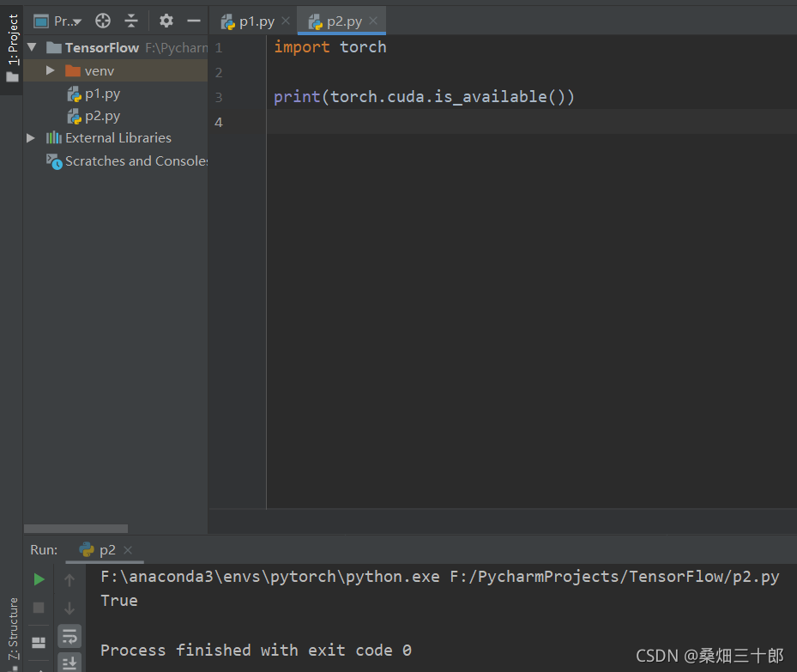The height and width of the screenshot is (672, 797).
Task: Expand External Libraries node
Action: [x=31, y=138]
